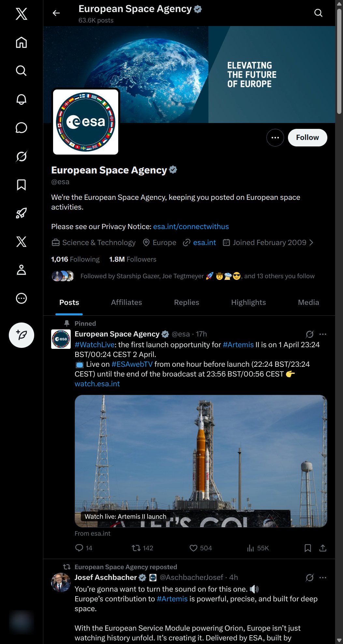Open Bookmarks in the left sidebar

click(21, 185)
